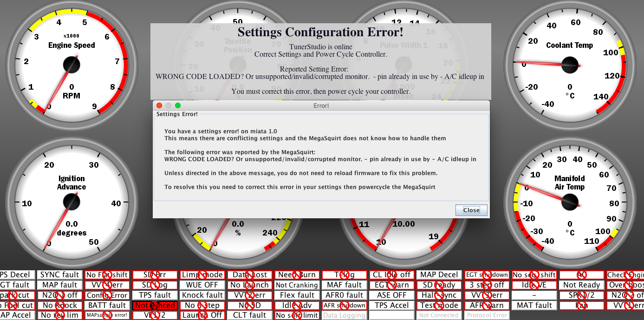Close the Settings Error dialog with Close button
This screenshot has width=644, height=320.
click(471, 210)
